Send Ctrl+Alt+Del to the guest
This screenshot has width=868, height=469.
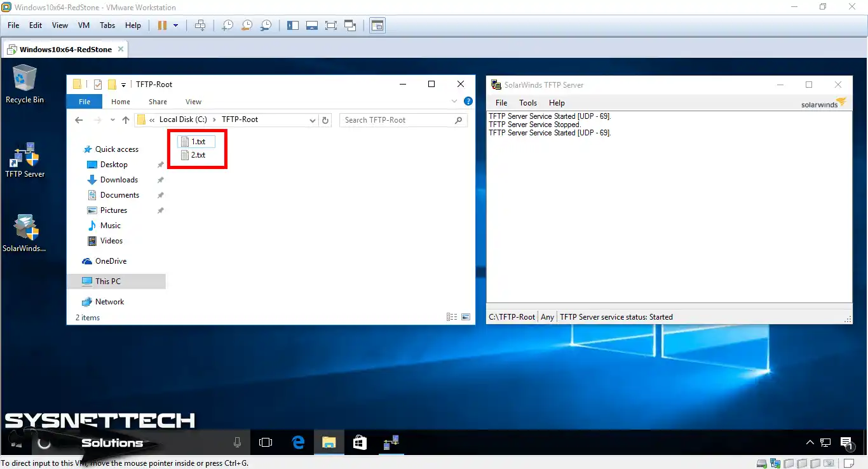coord(200,25)
